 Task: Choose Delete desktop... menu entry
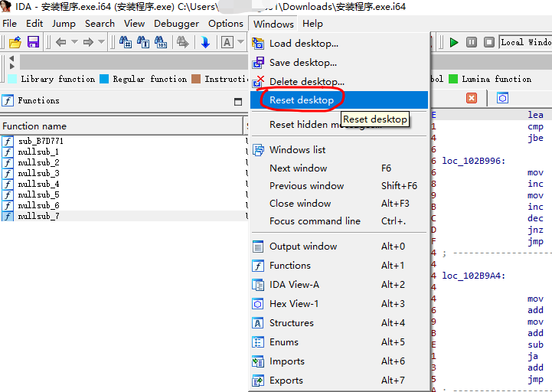[x=339, y=81]
